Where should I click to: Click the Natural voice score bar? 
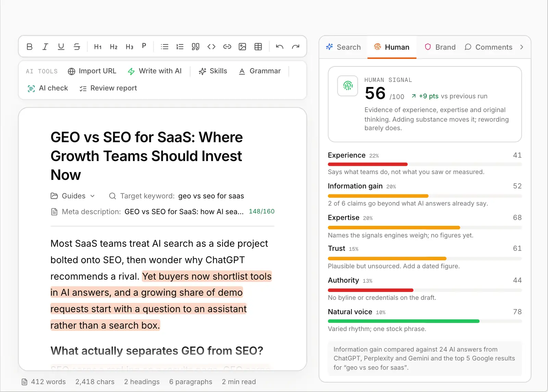(x=425, y=321)
